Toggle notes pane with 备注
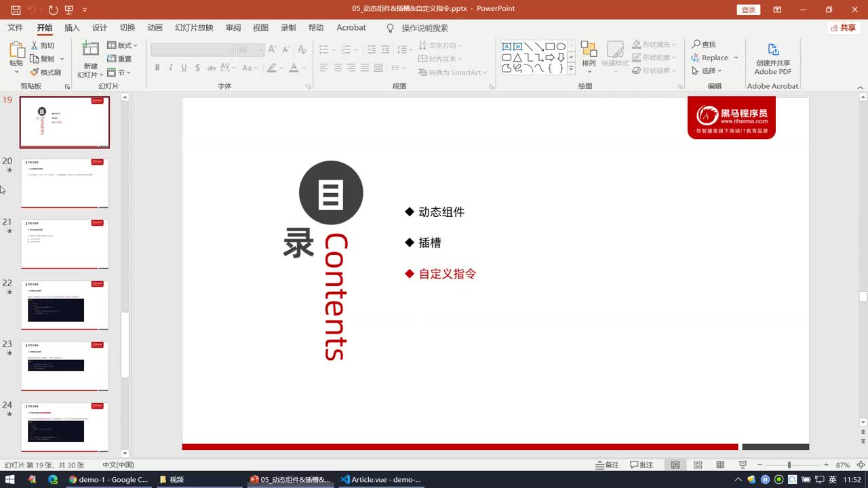This screenshot has height=488, width=868. [x=607, y=465]
